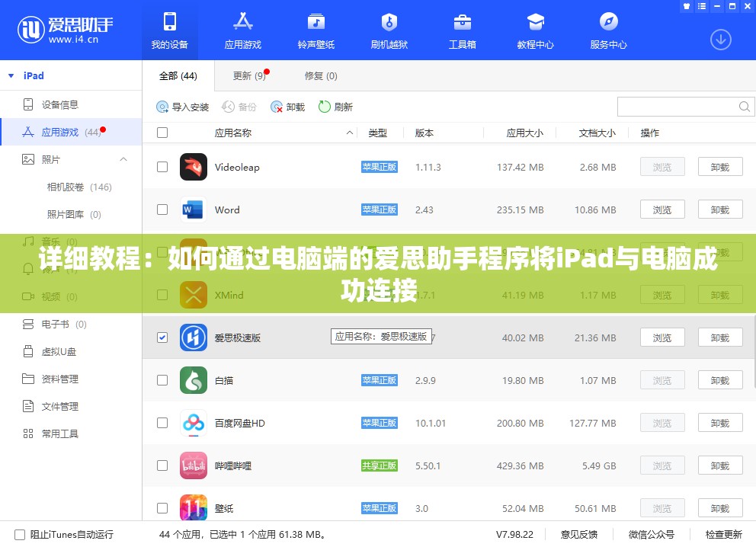Click the 哔哩哔哩 bilibili app icon

[194, 465]
